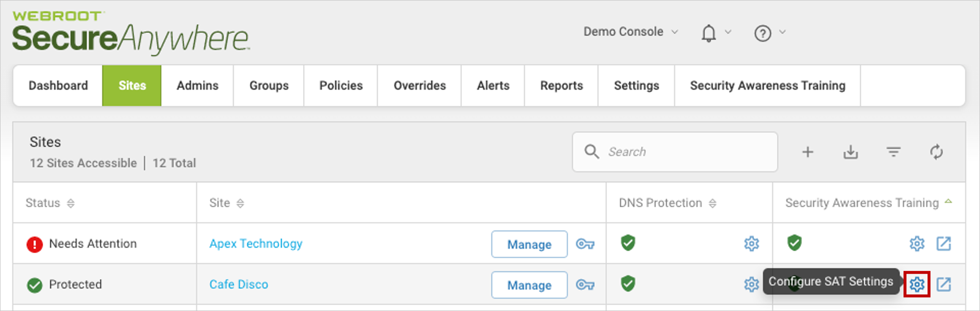The width and height of the screenshot is (980, 311).
Task: Click the add site plus icon
Action: click(x=807, y=152)
